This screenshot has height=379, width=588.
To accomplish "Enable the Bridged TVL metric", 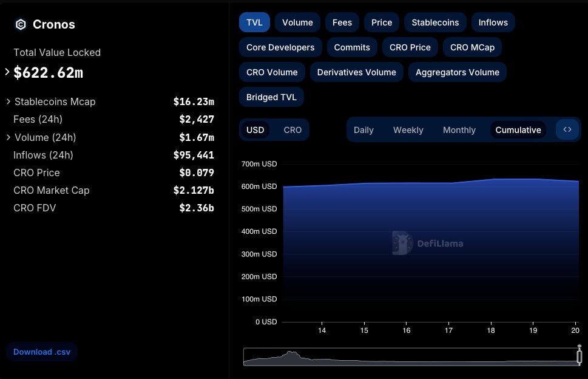I will point(271,97).
